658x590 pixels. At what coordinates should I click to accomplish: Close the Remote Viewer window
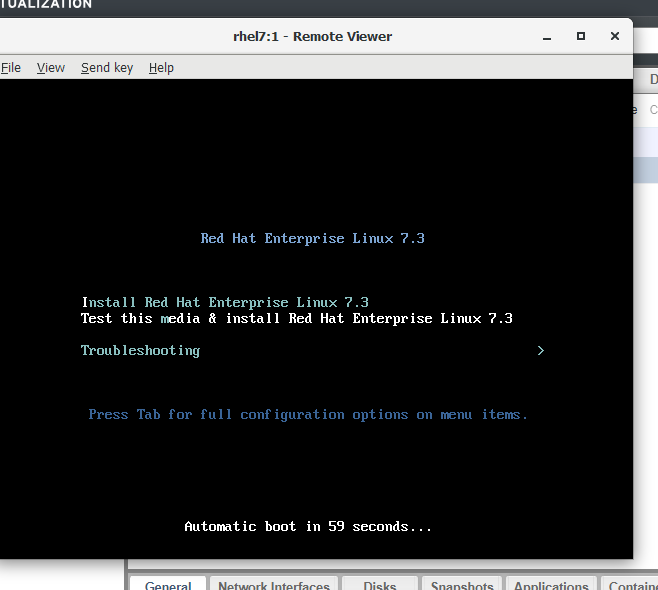pyautogui.click(x=615, y=37)
